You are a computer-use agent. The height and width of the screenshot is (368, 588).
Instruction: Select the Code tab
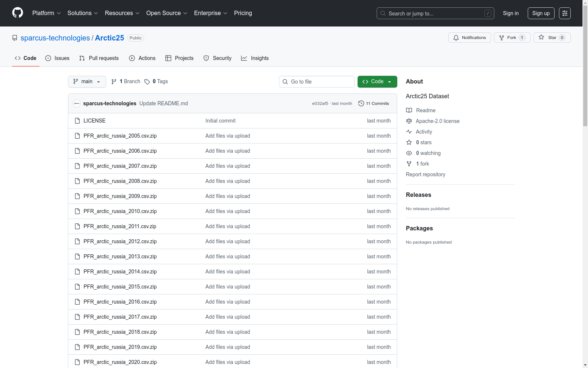pos(26,58)
